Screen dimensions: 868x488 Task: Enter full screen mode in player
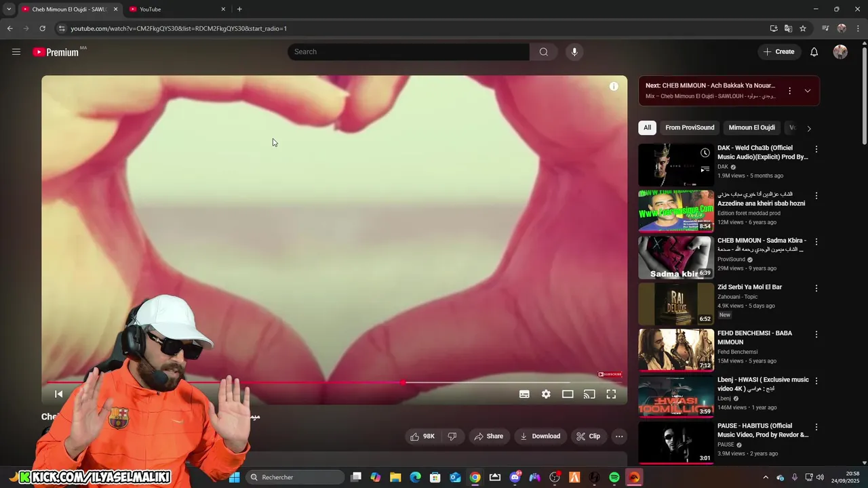coord(611,394)
